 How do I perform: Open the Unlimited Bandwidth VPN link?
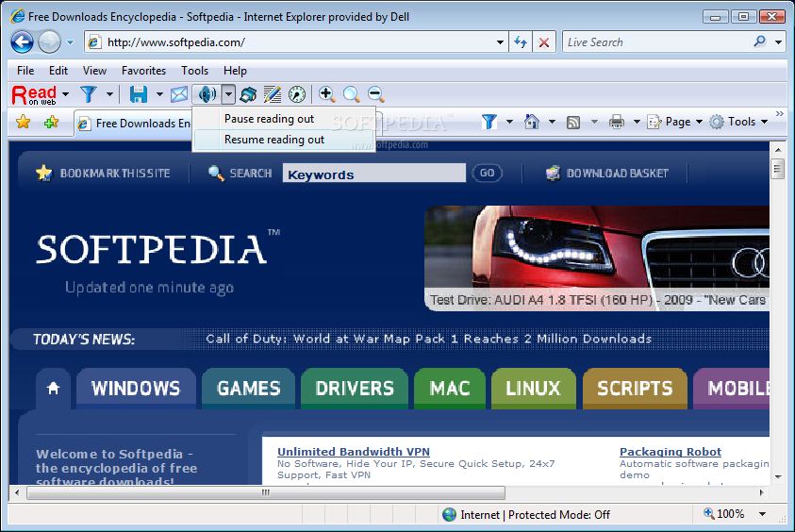[354, 452]
